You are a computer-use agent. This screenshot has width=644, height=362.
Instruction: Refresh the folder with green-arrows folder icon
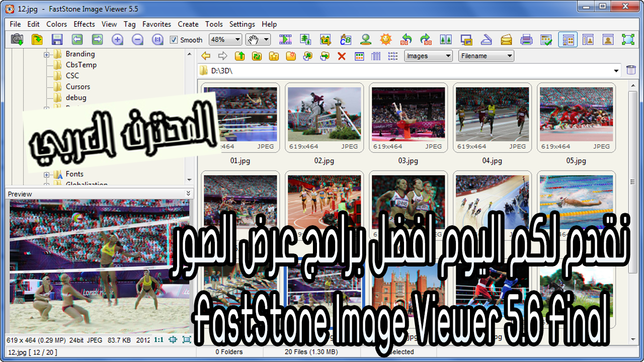[x=257, y=56]
